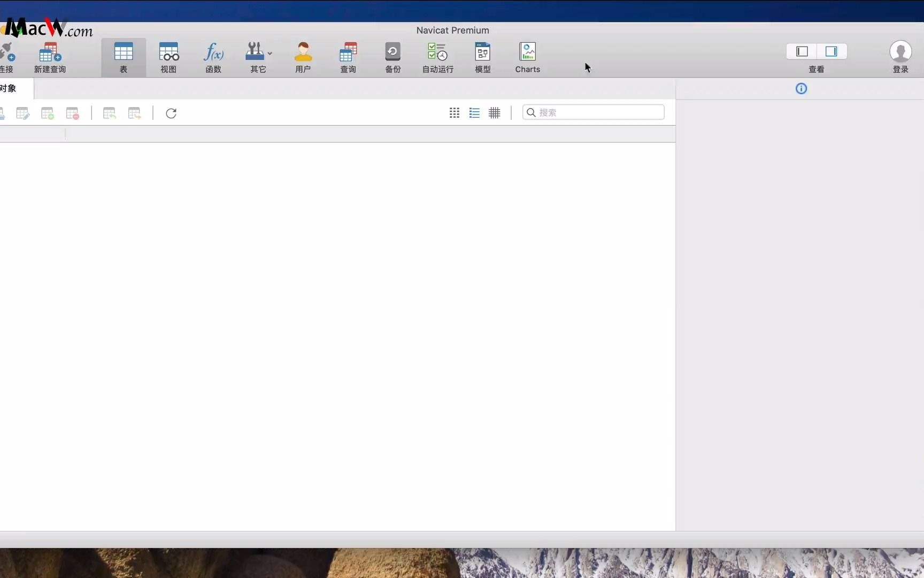The width and height of the screenshot is (924, 578).
Task: Open Automation (自动运行) tasks
Action: (438, 57)
